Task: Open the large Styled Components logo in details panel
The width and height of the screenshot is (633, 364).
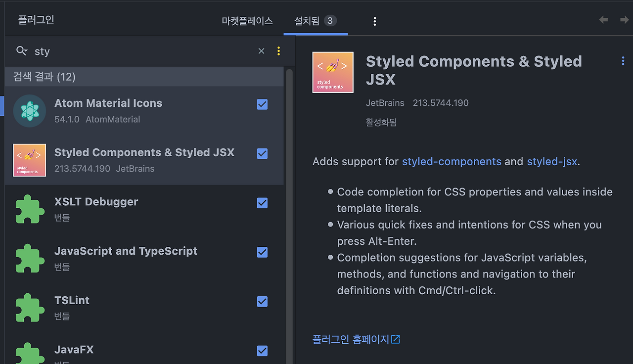Action: 332,72
